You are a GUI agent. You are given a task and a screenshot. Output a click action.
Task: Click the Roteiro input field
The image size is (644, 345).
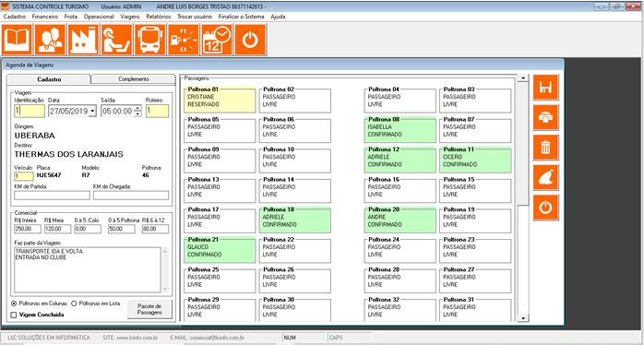coord(157,111)
